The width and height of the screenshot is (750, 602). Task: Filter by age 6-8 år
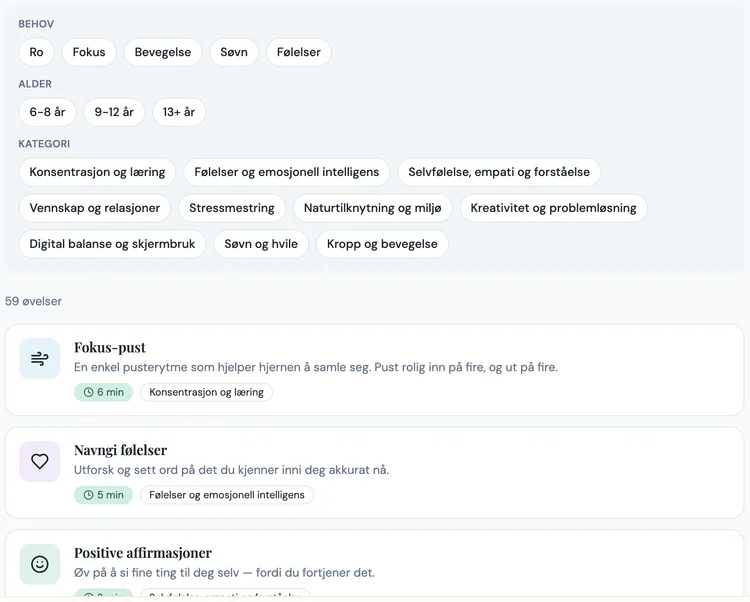(x=47, y=112)
